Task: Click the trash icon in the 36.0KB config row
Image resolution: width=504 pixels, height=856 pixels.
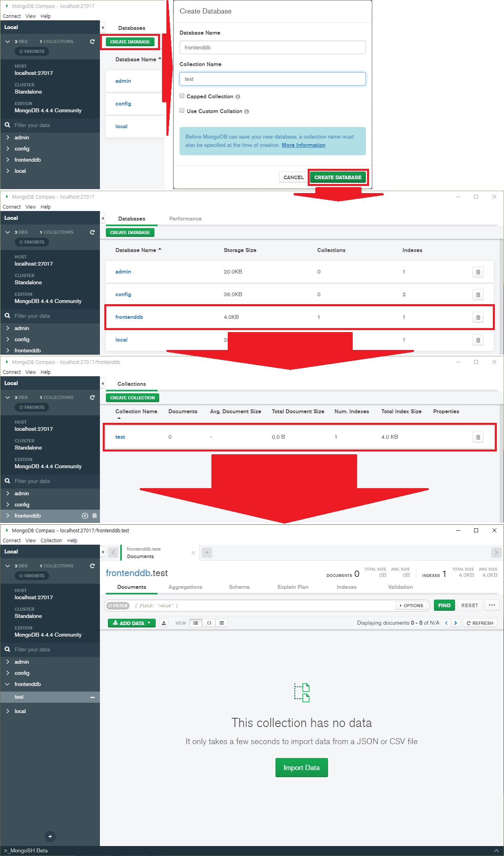Action: 478,295
